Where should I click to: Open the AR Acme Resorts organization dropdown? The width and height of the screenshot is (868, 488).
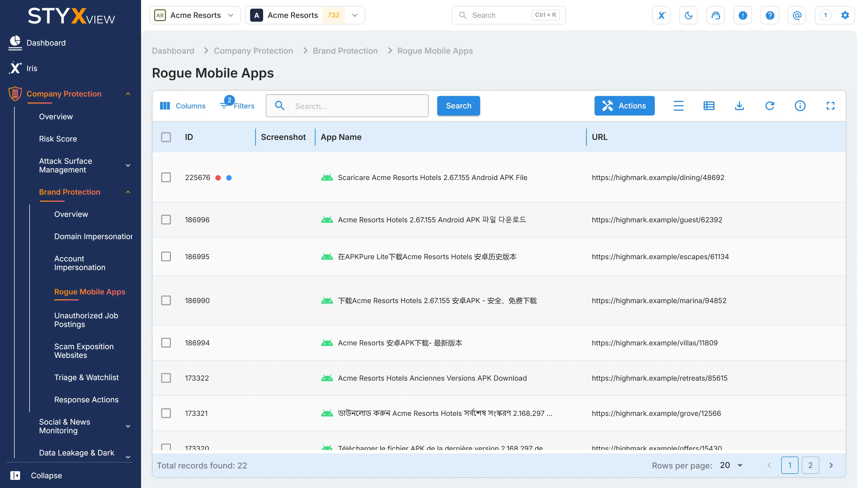coord(195,15)
